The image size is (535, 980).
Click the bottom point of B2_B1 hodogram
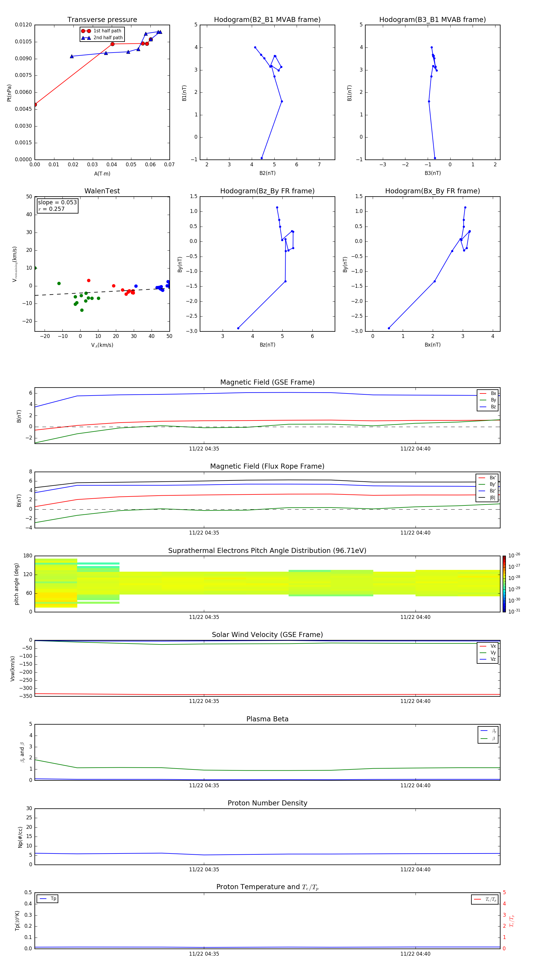(x=262, y=158)
